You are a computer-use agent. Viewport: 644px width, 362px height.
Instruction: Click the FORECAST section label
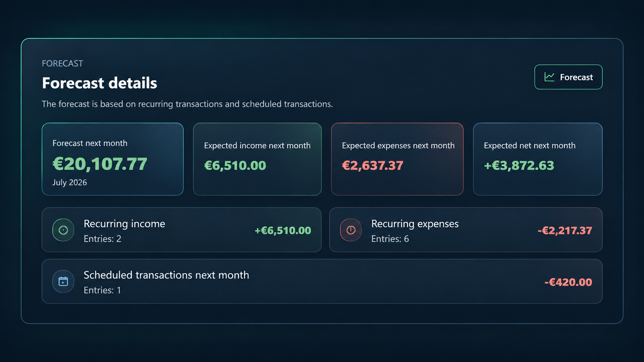[x=62, y=63]
